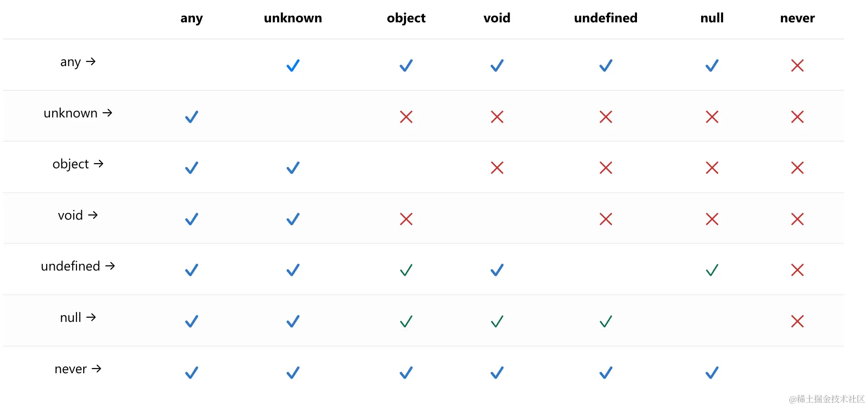Click the red cross for unknown to object

[406, 116]
